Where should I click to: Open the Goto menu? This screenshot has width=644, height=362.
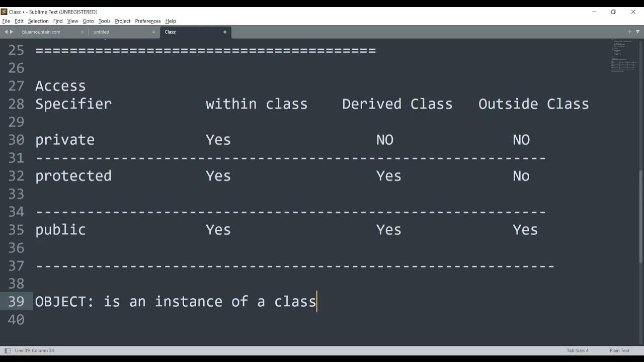tap(88, 21)
